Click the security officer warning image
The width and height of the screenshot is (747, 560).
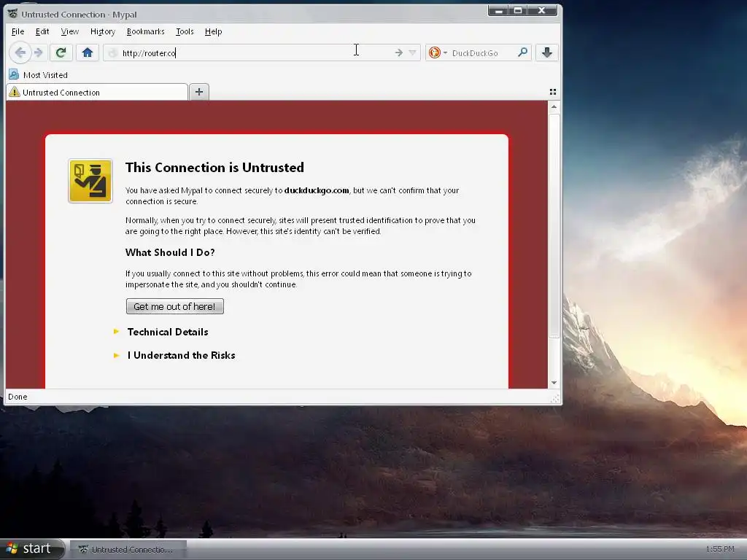[90, 181]
